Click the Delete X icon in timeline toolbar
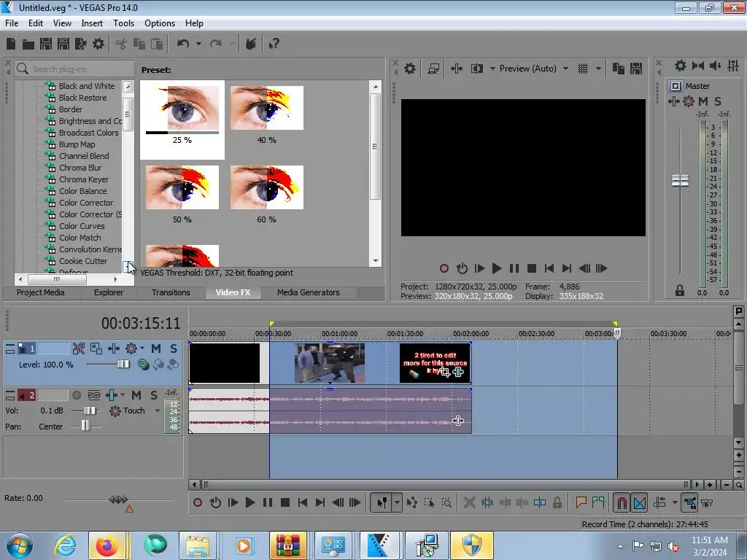Viewport: 747px width, 560px height. 469,502
